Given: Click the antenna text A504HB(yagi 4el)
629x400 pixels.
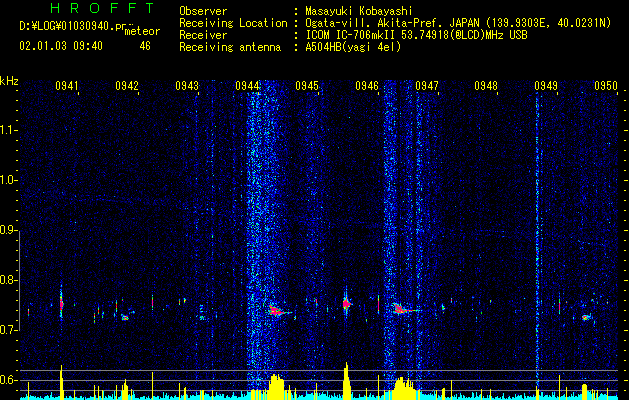Looking at the screenshot, I should click(x=353, y=47).
